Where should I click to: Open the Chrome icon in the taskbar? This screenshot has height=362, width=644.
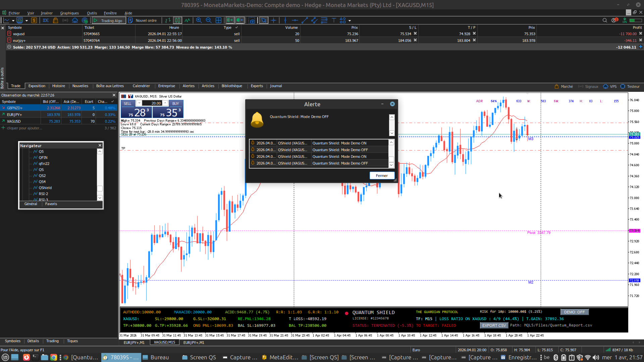pyautogui.click(x=53, y=357)
